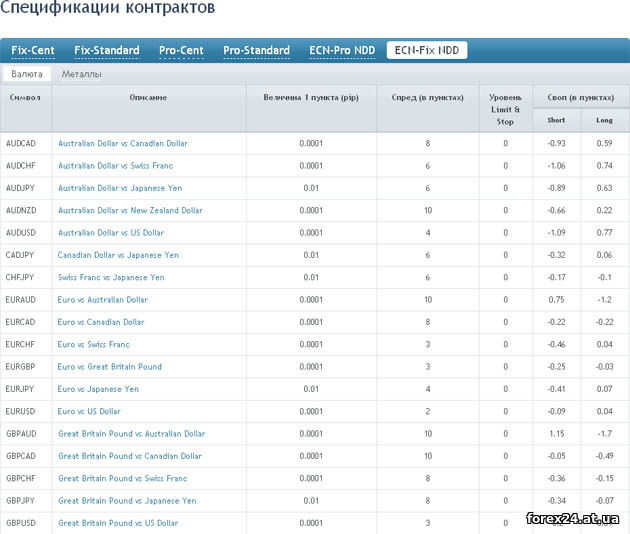The height and width of the screenshot is (534, 630).
Task: Click Australian Dollar vs Japanese Yen
Action: (x=120, y=188)
